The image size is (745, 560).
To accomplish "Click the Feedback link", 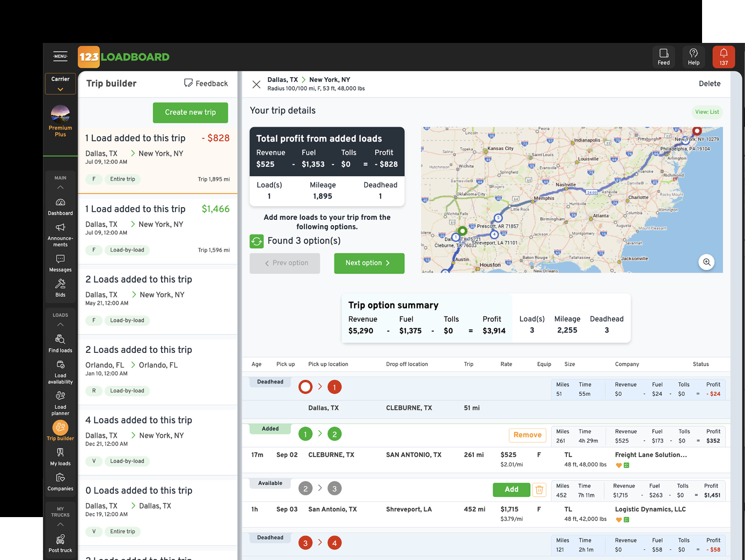I will pyautogui.click(x=206, y=83).
